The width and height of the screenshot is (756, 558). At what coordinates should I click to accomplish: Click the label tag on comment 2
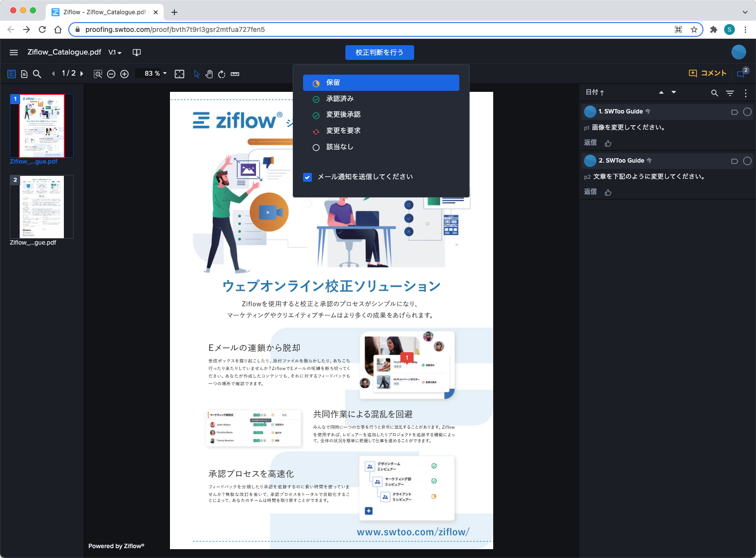(735, 161)
